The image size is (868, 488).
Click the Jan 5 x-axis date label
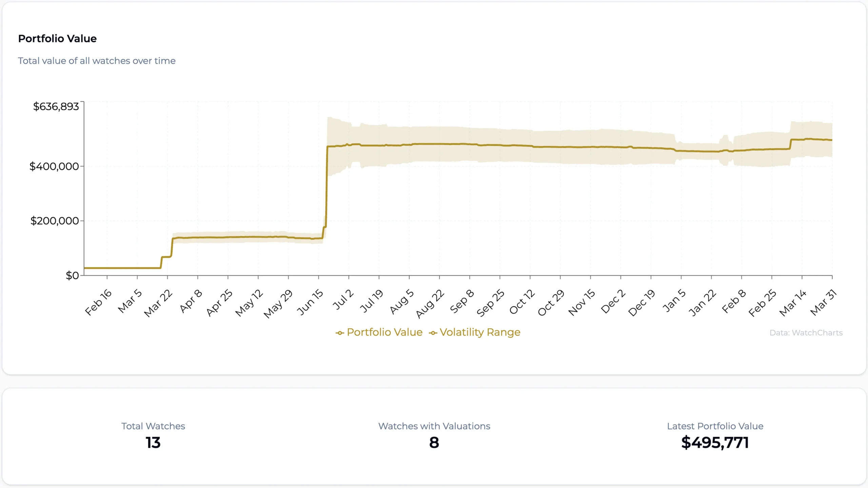pos(674,301)
